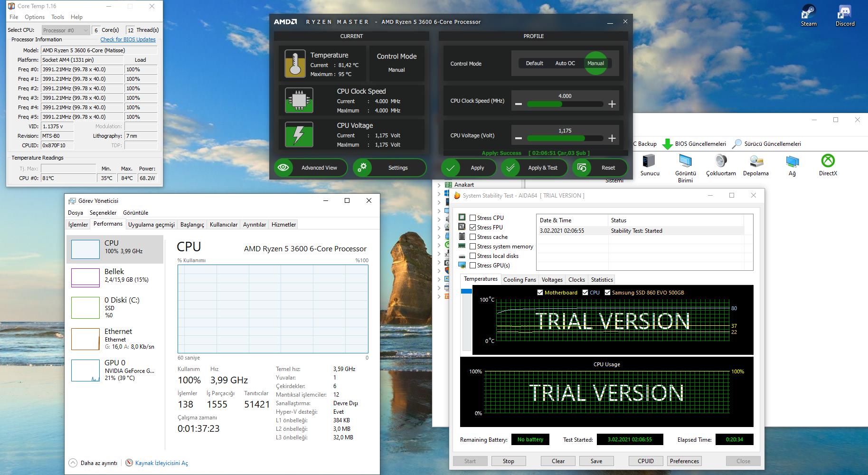This screenshot has width=868, height=475.
Task: Collapse Task Manager with Daha az ayrıntı
Action: click(93, 463)
